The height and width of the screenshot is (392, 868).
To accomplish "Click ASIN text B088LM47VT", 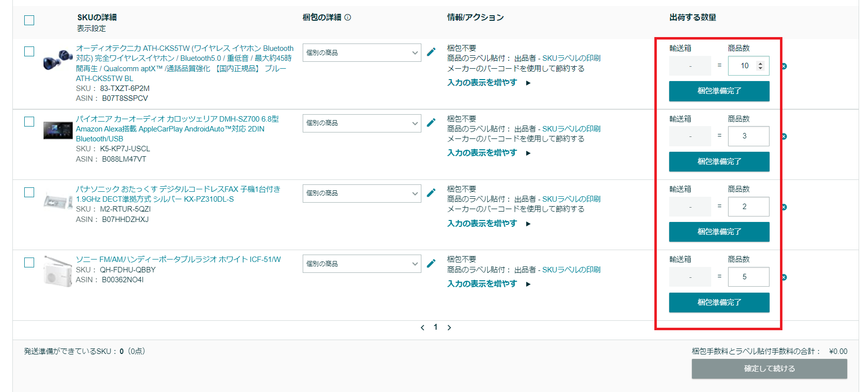I will 124,159.
